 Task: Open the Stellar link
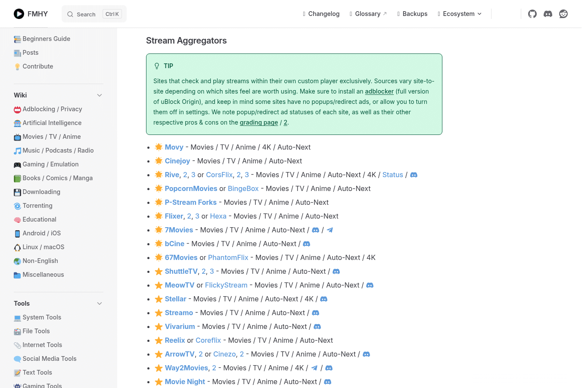pyautogui.click(x=176, y=299)
